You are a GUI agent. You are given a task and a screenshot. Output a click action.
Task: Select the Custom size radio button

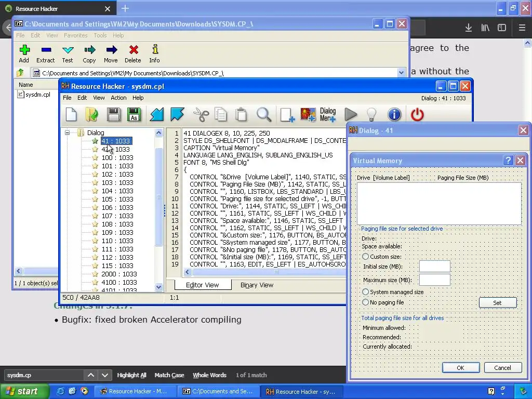365,257
